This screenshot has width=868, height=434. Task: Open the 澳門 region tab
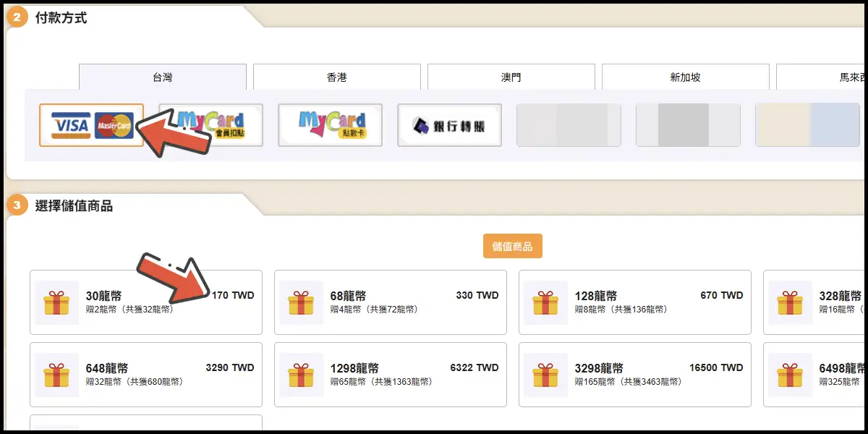pos(511,77)
